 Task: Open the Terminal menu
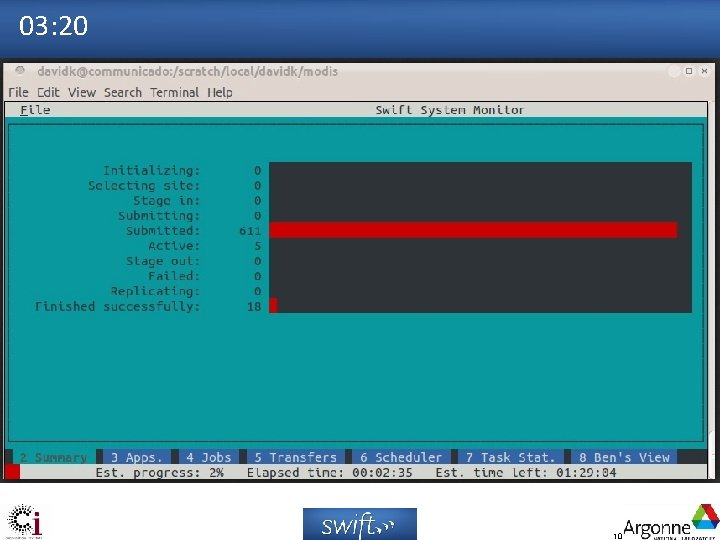click(x=174, y=92)
